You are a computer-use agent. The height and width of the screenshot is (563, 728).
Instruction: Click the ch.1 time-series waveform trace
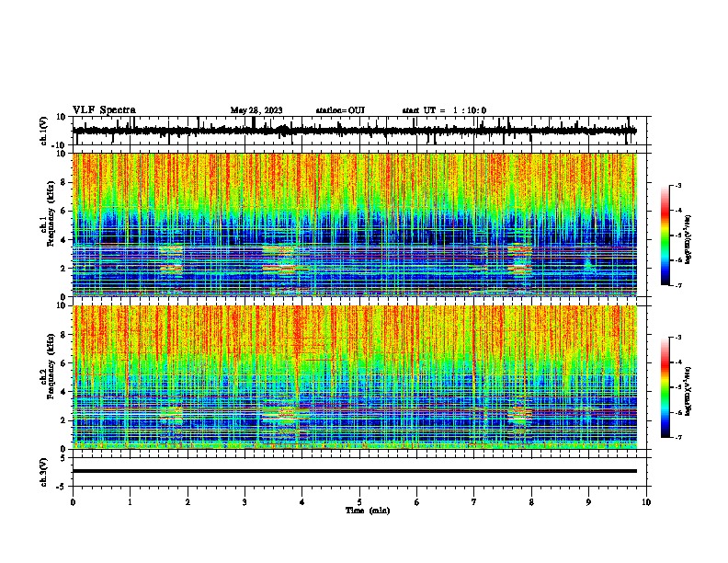tap(355, 131)
